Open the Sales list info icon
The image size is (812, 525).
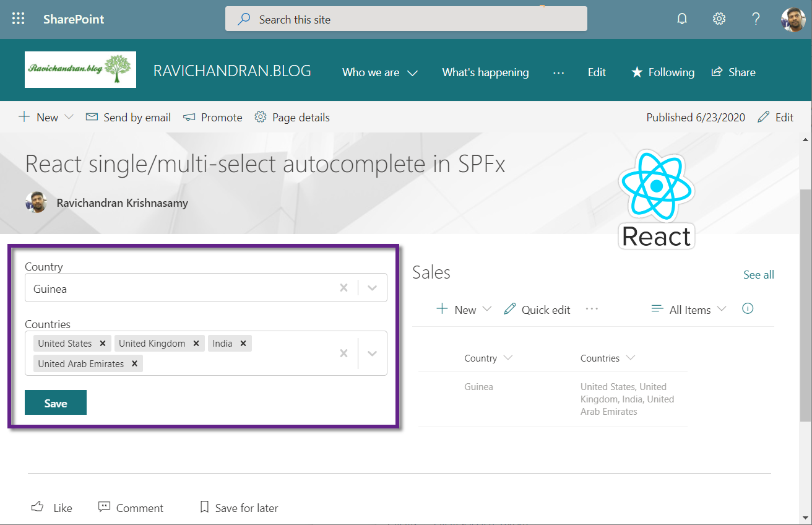pos(748,308)
